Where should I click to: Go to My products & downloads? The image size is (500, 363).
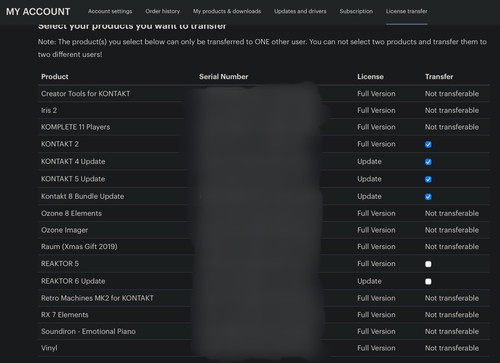pos(227,11)
